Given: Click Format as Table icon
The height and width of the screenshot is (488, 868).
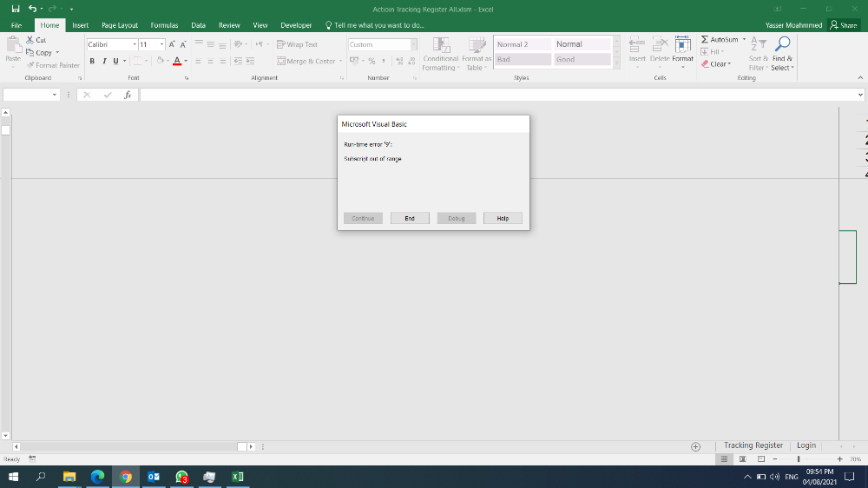Looking at the screenshot, I should point(477,45).
